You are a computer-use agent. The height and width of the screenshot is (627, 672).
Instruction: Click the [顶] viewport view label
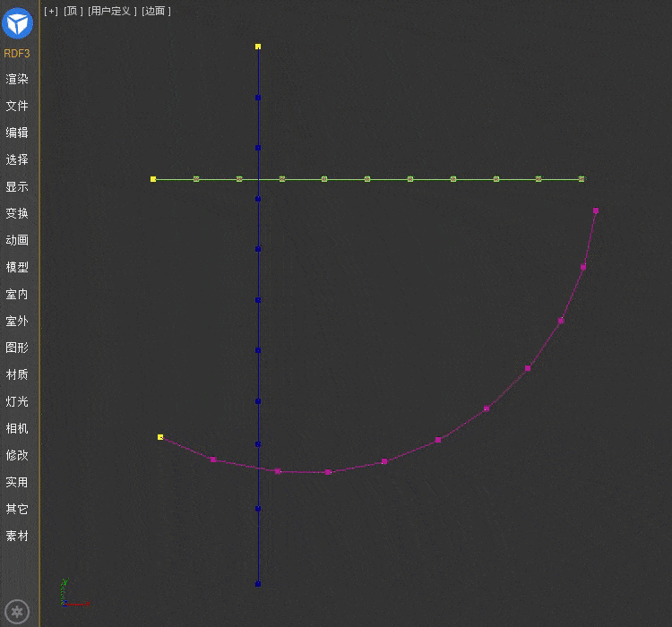pyautogui.click(x=73, y=11)
